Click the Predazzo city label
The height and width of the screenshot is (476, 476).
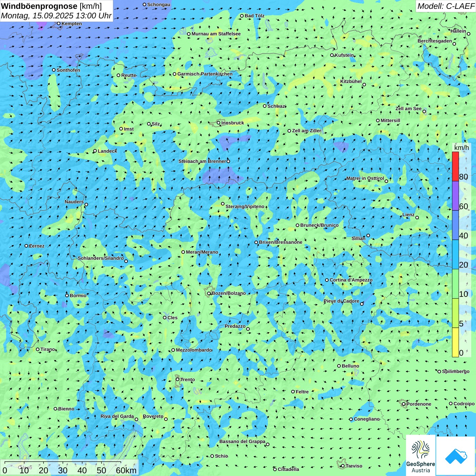(x=235, y=326)
